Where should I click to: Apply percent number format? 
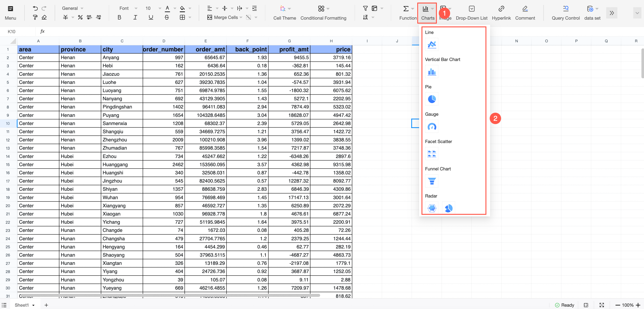pos(80,17)
